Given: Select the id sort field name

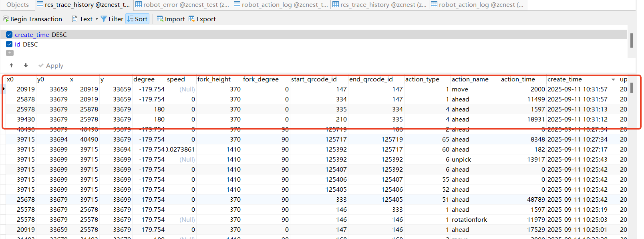Looking at the screenshot, I should pos(18,44).
